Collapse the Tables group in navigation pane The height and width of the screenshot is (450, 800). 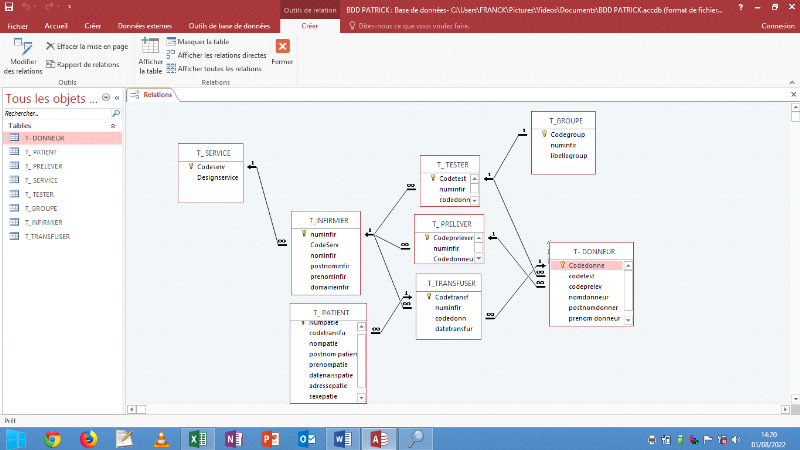(113, 126)
